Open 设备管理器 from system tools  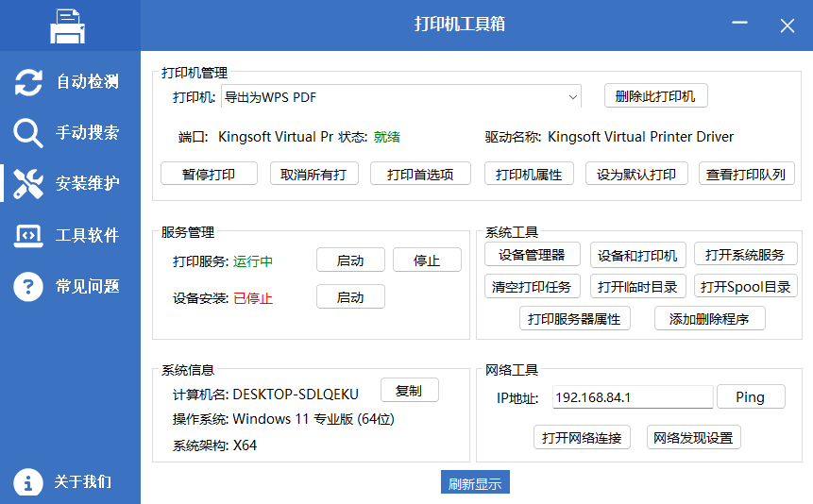[532, 255]
